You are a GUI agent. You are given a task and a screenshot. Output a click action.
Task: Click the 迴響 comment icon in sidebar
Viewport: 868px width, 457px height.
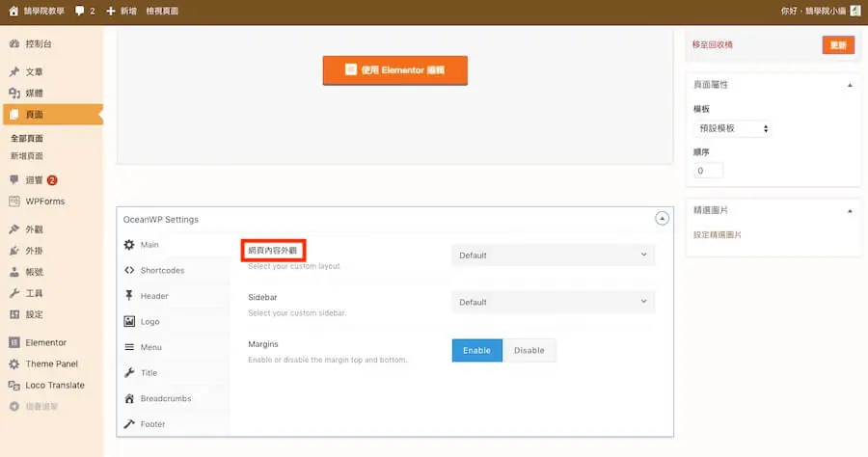coord(14,180)
